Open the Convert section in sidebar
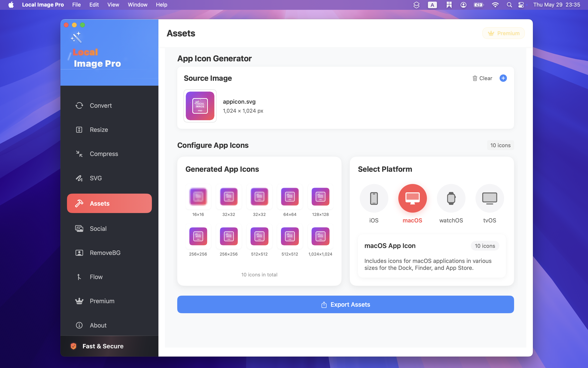Screen dimensions: 588x368 pos(109,105)
